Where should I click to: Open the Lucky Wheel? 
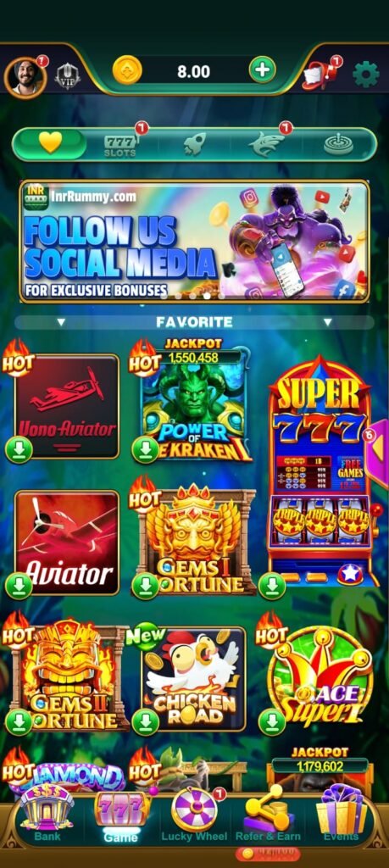pyautogui.click(x=194, y=815)
